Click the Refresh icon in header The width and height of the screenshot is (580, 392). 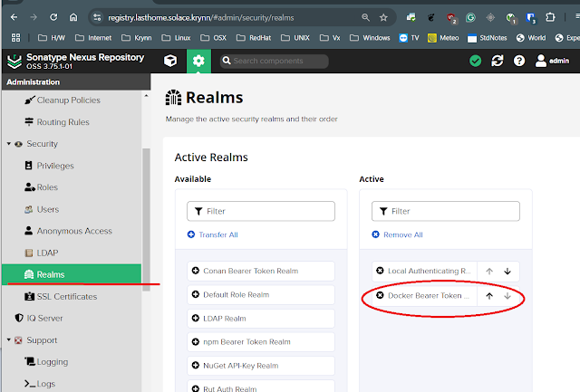point(497,61)
